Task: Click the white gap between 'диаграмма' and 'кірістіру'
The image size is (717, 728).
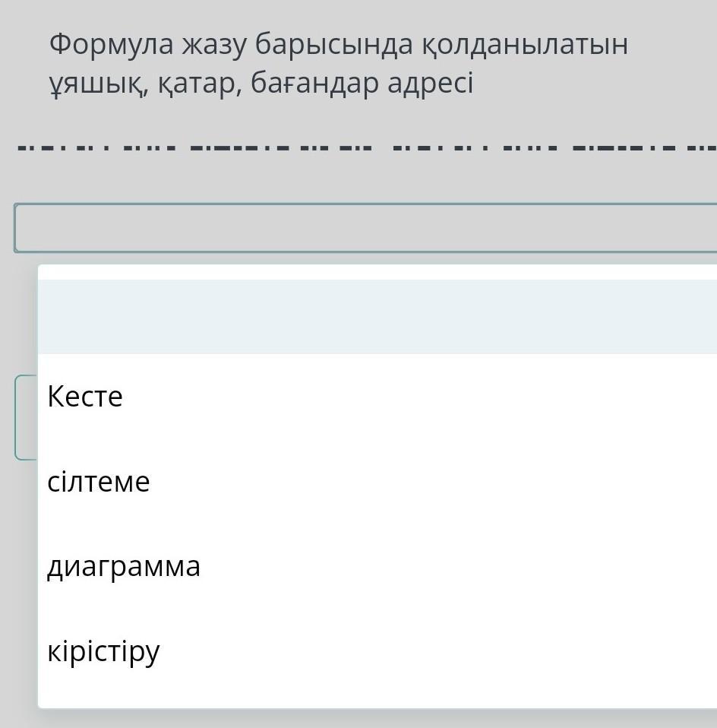Action: [x=304, y=609]
